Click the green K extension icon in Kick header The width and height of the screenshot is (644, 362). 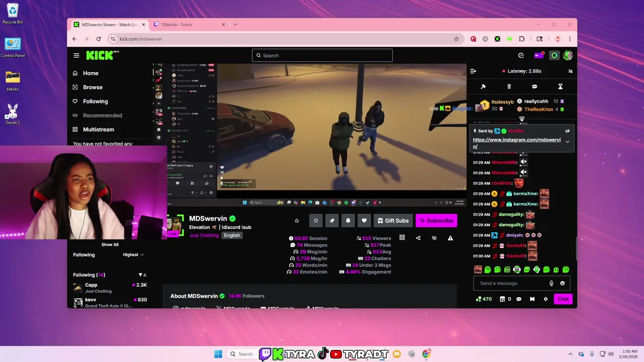[x=554, y=55]
